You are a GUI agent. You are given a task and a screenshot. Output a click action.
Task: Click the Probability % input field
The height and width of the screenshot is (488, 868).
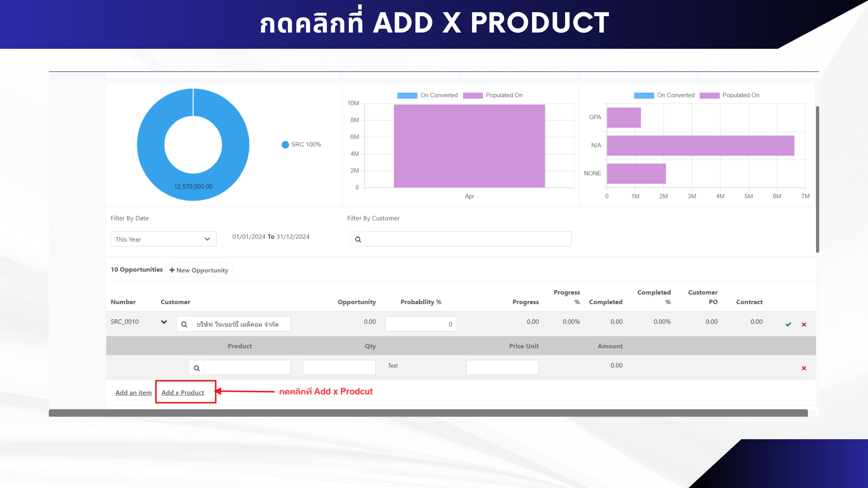tap(421, 324)
